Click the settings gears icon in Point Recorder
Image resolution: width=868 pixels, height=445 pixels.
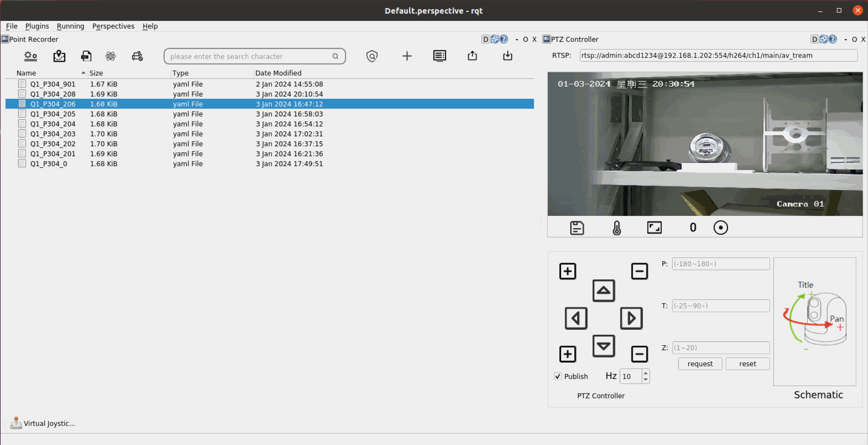point(30,56)
